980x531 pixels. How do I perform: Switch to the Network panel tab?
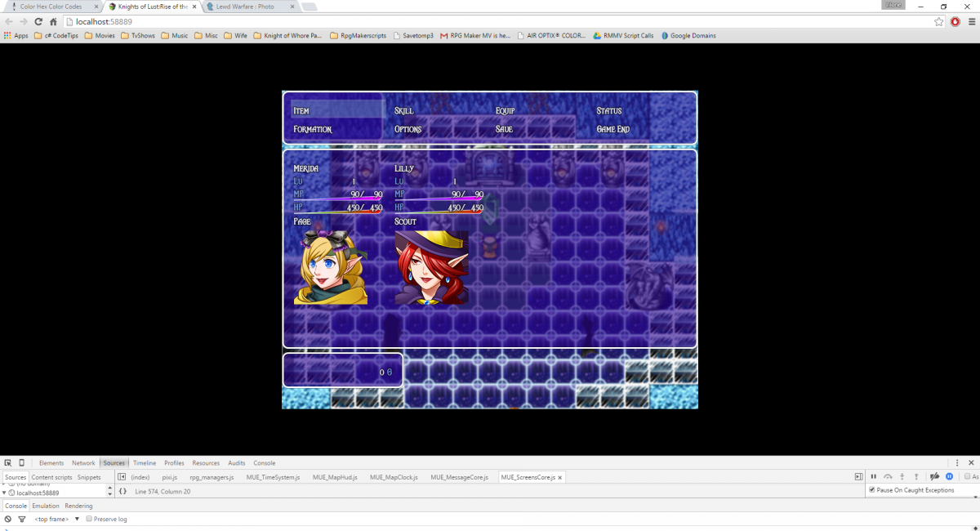point(83,462)
